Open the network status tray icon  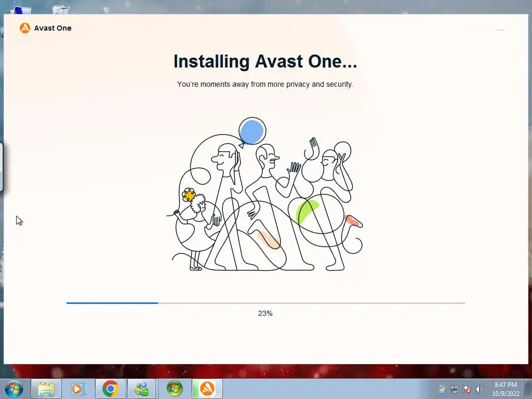tap(454, 389)
